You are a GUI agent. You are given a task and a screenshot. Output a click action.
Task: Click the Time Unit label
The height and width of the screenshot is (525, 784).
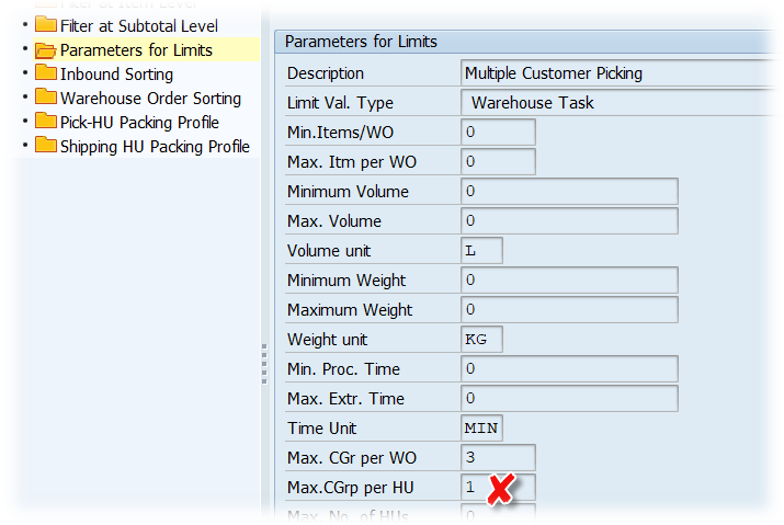pos(322,428)
